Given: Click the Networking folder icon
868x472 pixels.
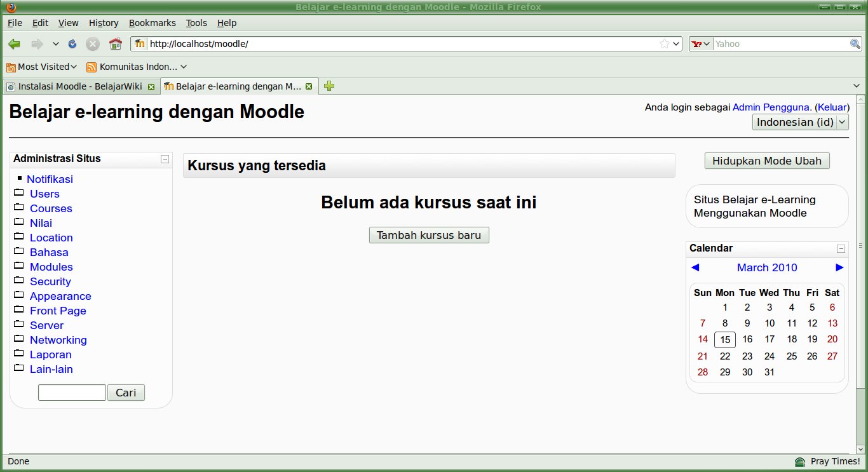Looking at the screenshot, I should tap(18, 339).
